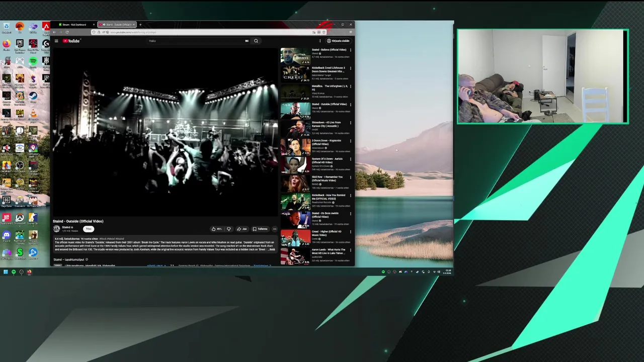Switch to the Stream - Kick Dashboard tab
This screenshot has width=644, height=362.
click(x=74, y=25)
